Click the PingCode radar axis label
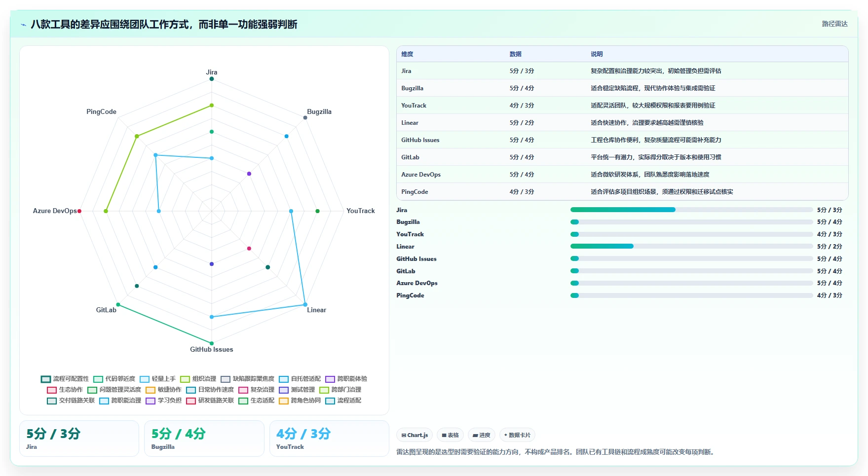868x476 pixels. tap(101, 111)
